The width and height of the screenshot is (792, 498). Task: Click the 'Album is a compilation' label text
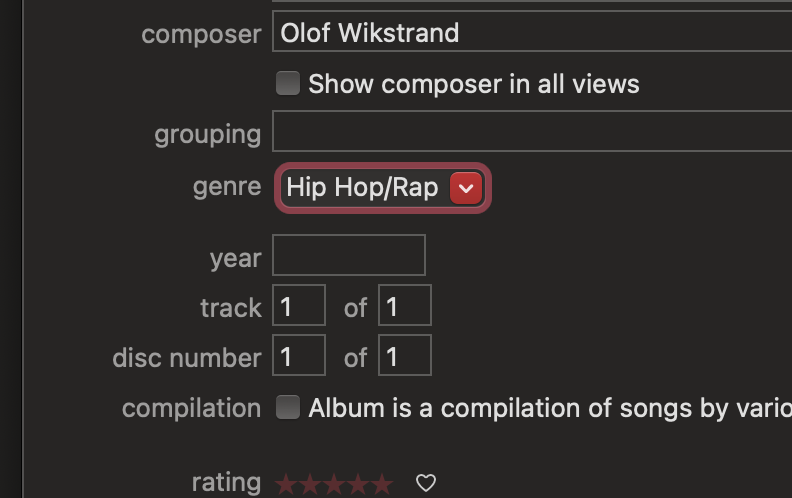click(x=550, y=408)
